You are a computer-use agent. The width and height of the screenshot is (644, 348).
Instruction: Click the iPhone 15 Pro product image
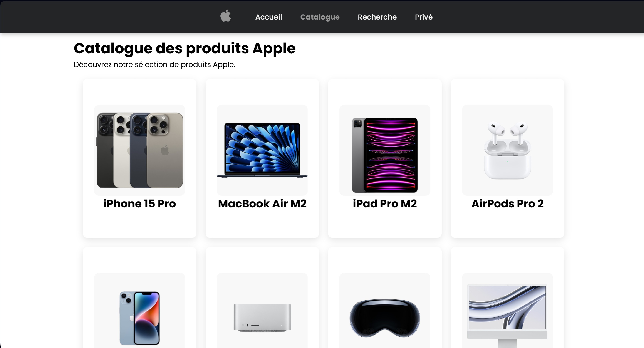(139, 150)
